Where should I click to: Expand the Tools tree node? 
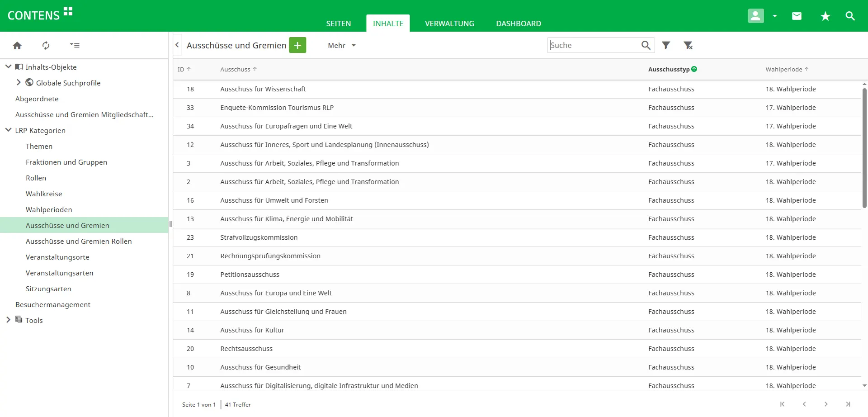8,320
